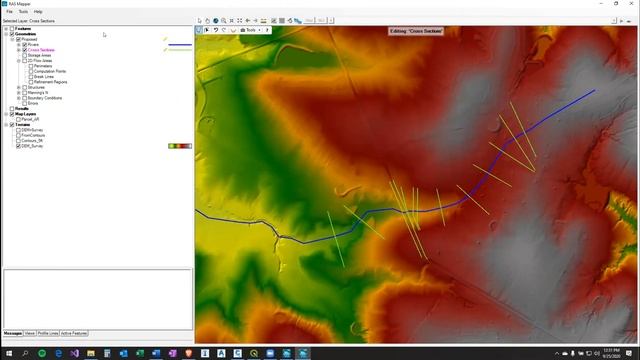Click inside the messages output box
640x360 pixels.
(98, 299)
